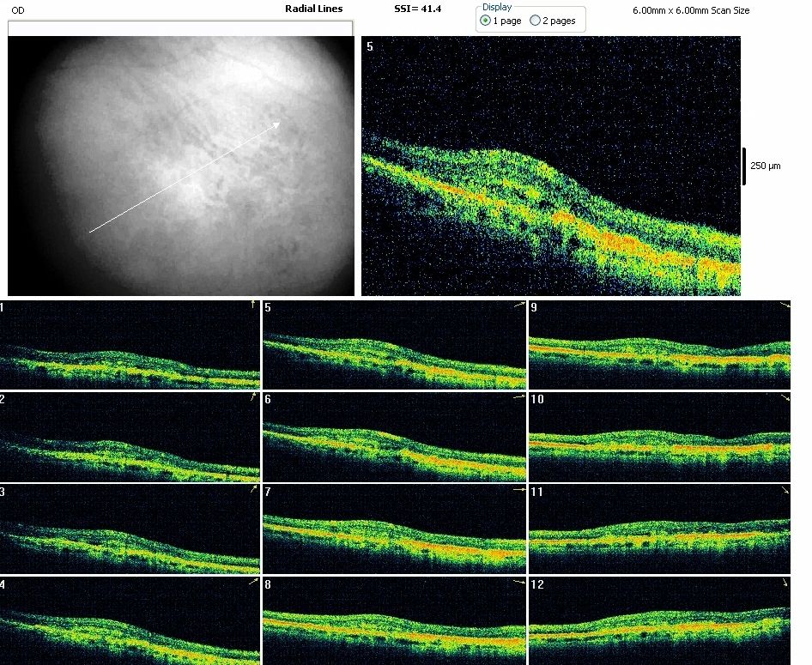This screenshot has height=665, width=812.
Task: Switch display to "2 pages" option
Action: tap(536, 21)
